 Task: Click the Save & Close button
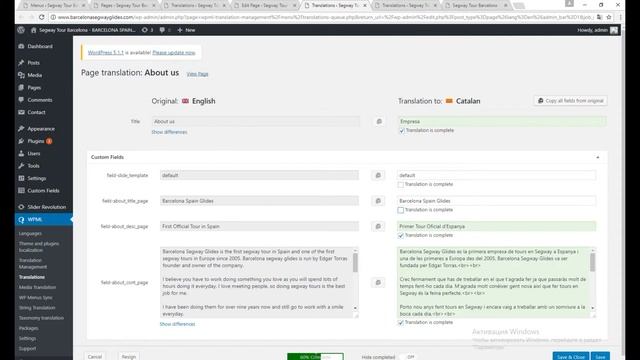[571, 356]
